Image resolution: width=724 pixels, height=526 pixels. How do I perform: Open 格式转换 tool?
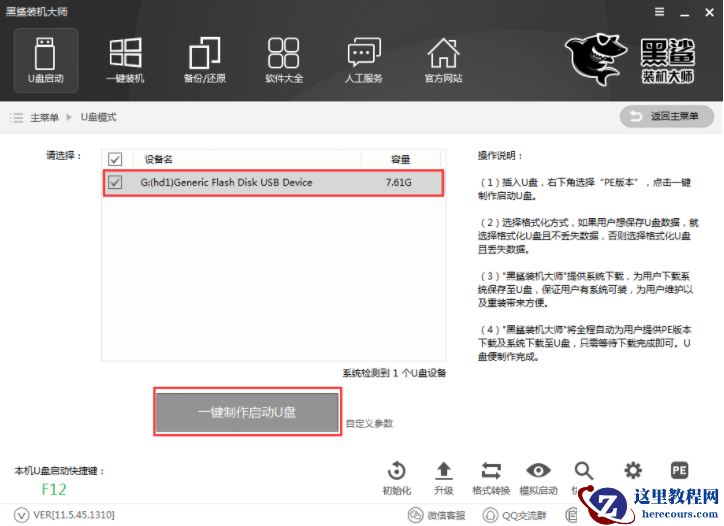(491, 478)
